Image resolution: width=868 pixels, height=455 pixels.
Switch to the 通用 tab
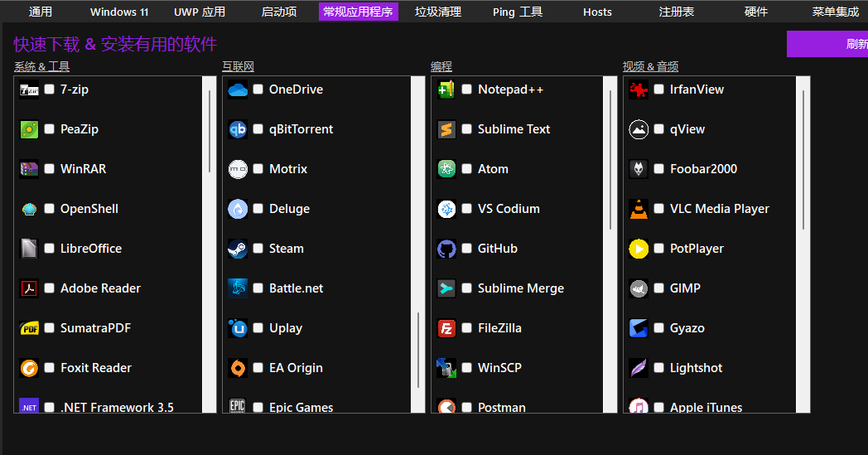tap(41, 12)
